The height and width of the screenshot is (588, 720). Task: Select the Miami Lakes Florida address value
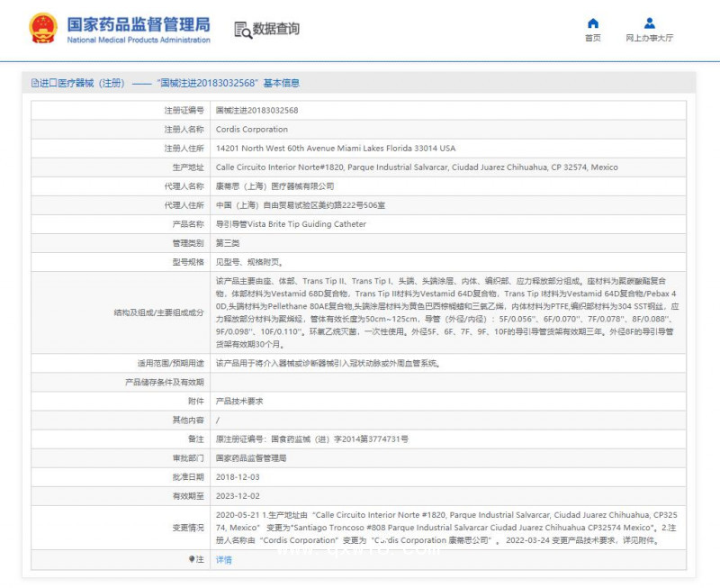point(336,149)
